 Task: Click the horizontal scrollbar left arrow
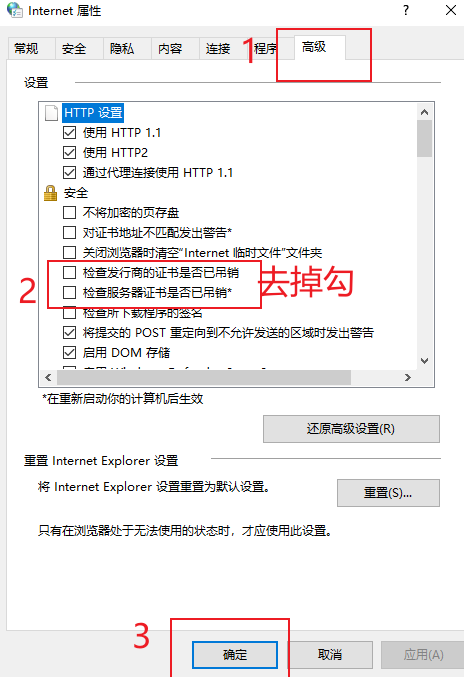click(x=48, y=377)
